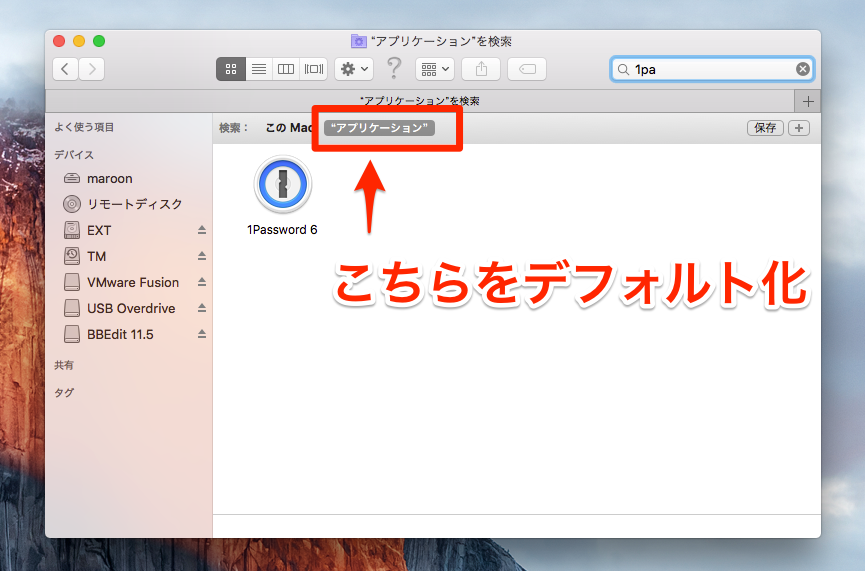The height and width of the screenshot is (571, 865).
Task: Eject the BBEdit 11.5 volume
Action: tap(202, 334)
